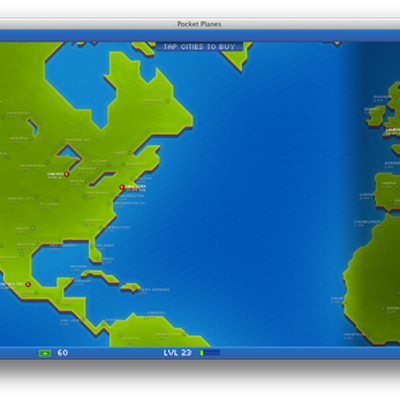Tap the Dallas city marker
Image resolution: width=400 pixels, height=400 pixels.
tap(33, 228)
